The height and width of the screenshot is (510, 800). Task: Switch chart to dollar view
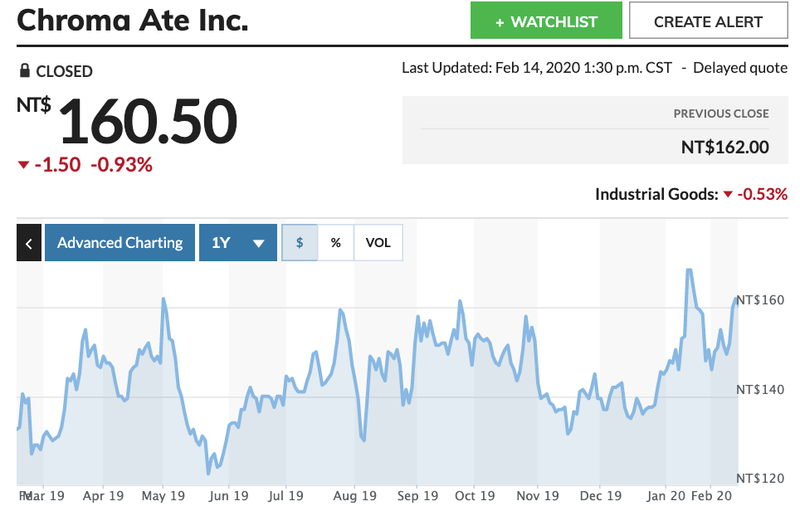(299, 243)
